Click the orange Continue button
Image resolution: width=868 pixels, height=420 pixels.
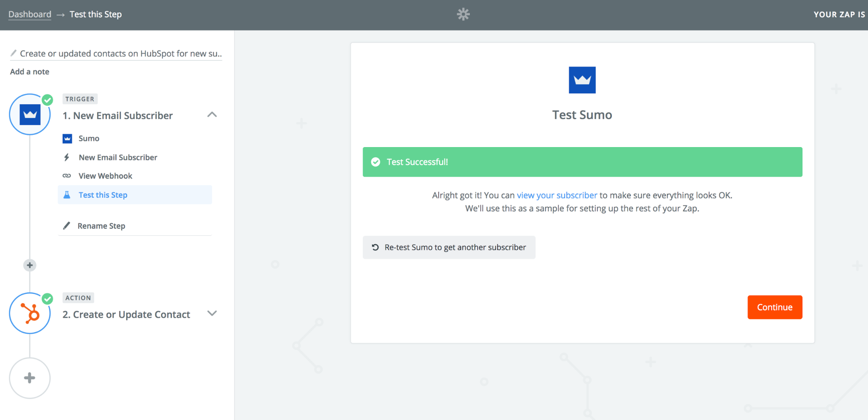[x=775, y=307]
